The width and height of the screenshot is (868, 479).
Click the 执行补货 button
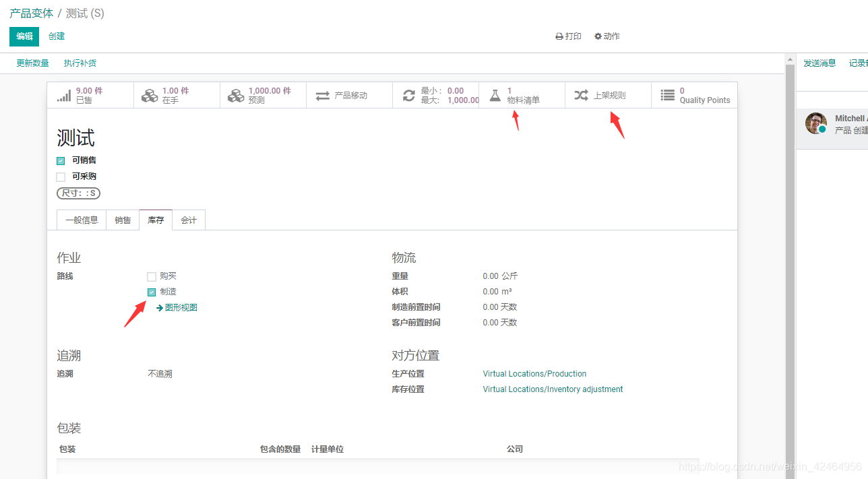[x=80, y=63]
